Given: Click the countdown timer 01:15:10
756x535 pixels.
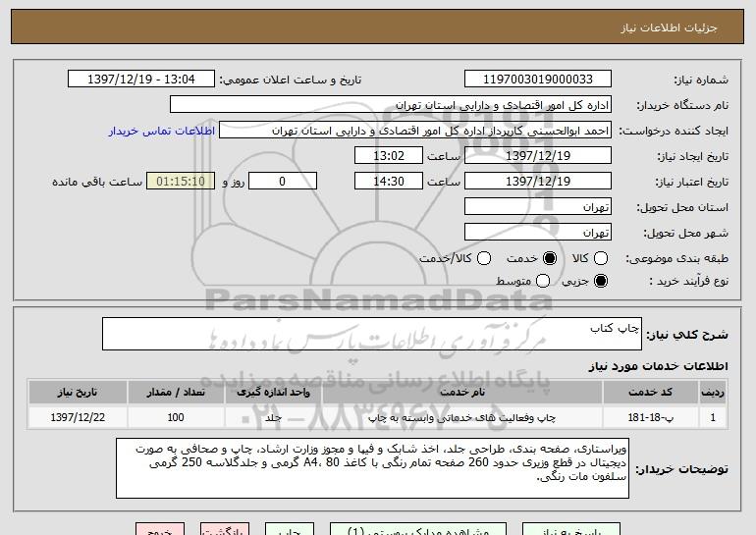Looking at the screenshot, I should point(181,182).
